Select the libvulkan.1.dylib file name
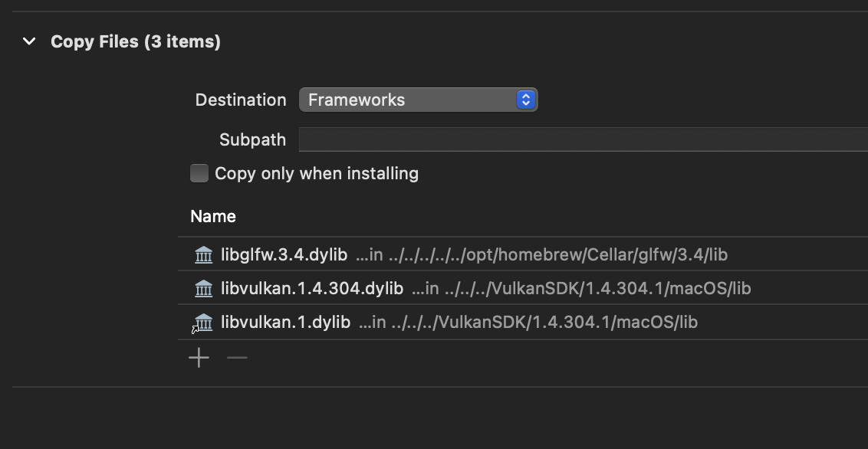Image resolution: width=868 pixels, height=449 pixels. point(285,322)
